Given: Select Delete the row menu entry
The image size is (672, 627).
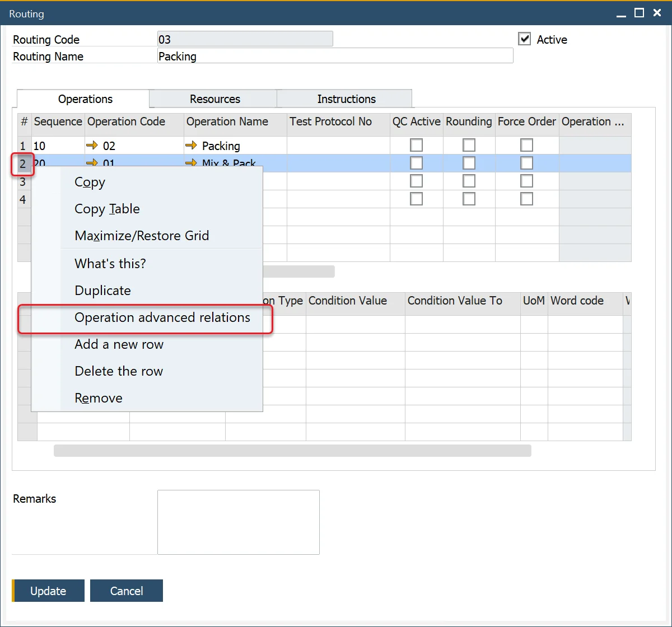Looking at the screenshot, I should coord(119,371).
